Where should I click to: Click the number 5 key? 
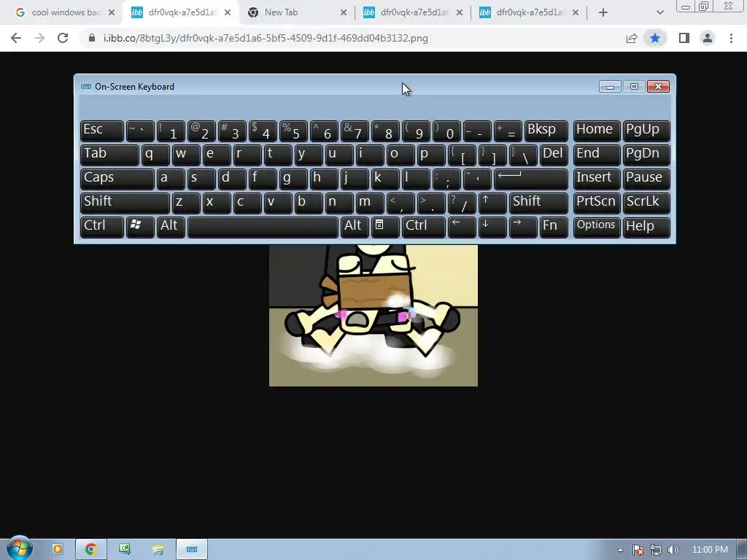pyautogui.click(x=293, y=131)
